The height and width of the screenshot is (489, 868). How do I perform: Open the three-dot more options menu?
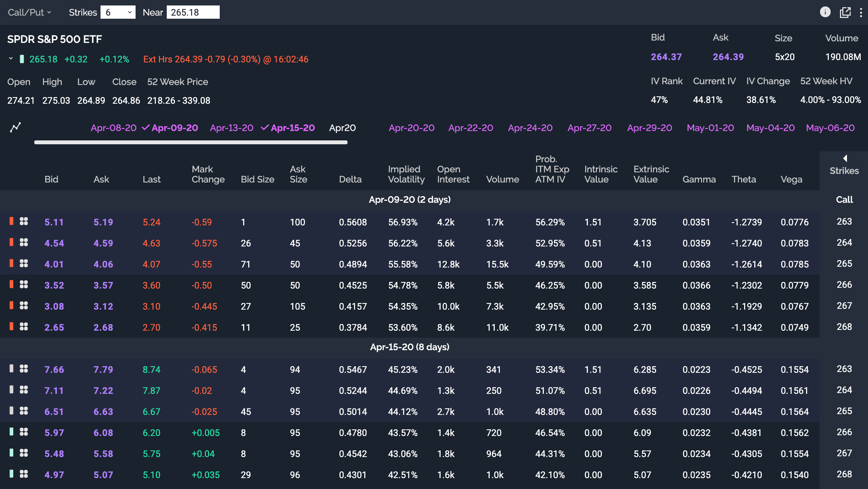(x=861, y=12)
